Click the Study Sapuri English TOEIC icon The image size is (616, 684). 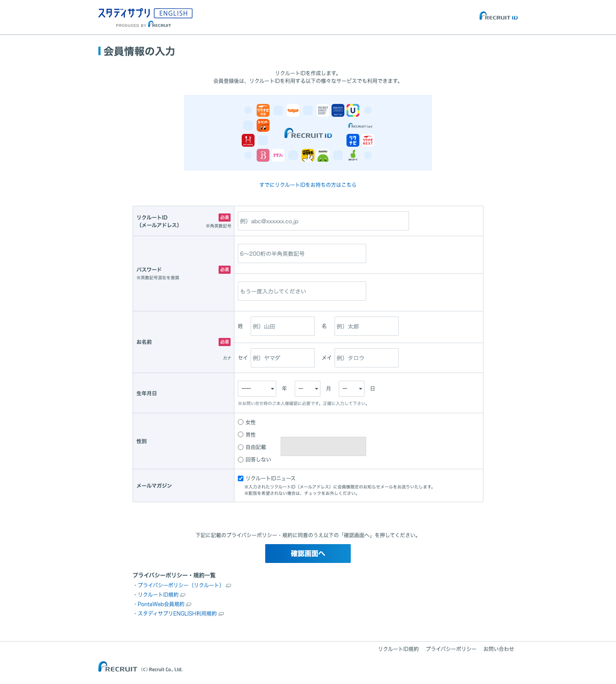pyautogui.click(x=338, y=110)
